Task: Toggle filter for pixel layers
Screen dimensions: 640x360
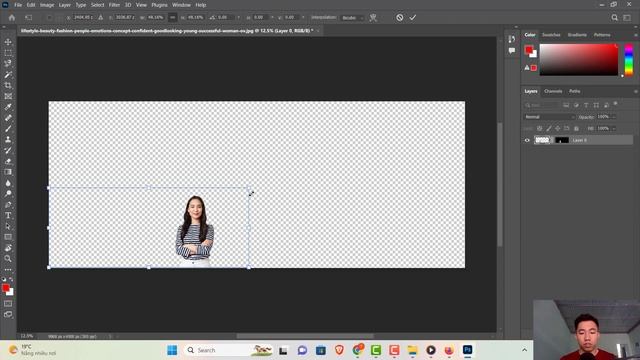Action: [x=566, y=105]
